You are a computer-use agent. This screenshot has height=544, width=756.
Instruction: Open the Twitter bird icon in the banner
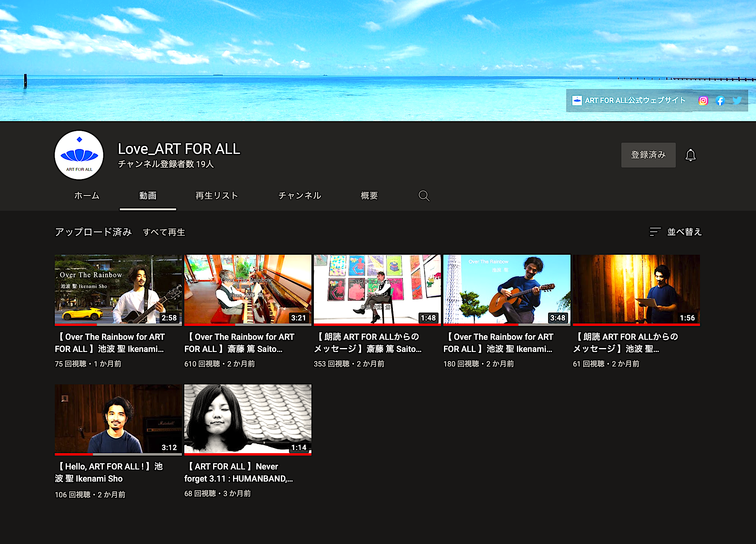coord(737,100)
